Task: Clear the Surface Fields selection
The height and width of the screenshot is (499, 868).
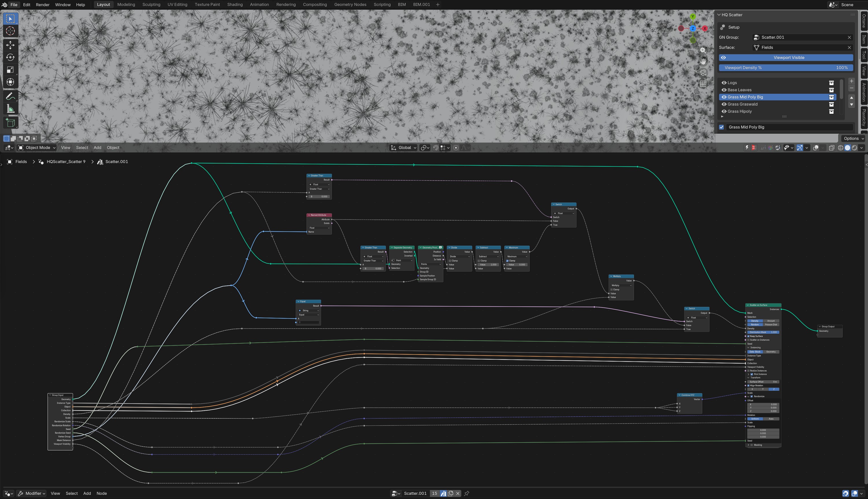Action: [849, 48]
